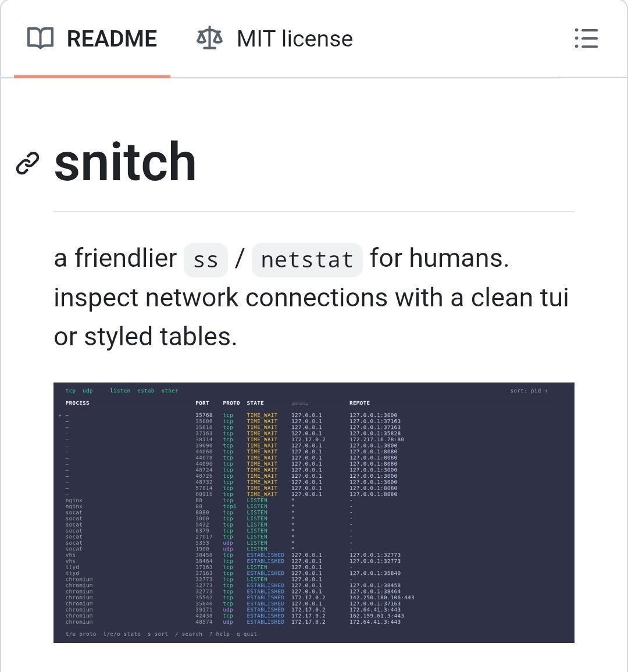Open the snitch terminal screenshot image

[x=314, y=513]
